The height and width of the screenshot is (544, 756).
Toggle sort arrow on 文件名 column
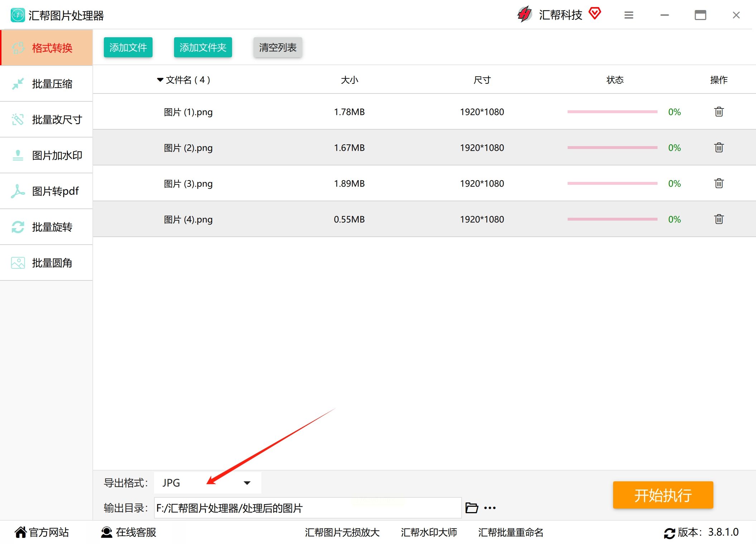tap(160, 80)
